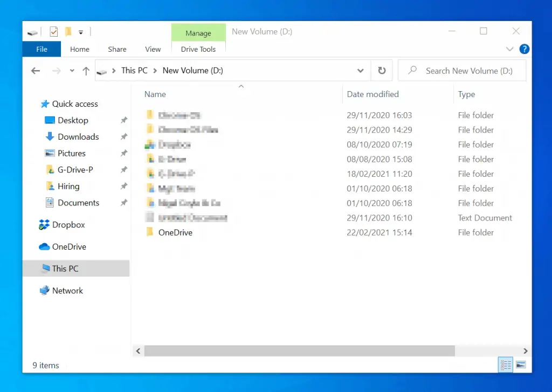552x392 pixels.
Task: Sort by the Name column header
Action: (x=155, y=94)
